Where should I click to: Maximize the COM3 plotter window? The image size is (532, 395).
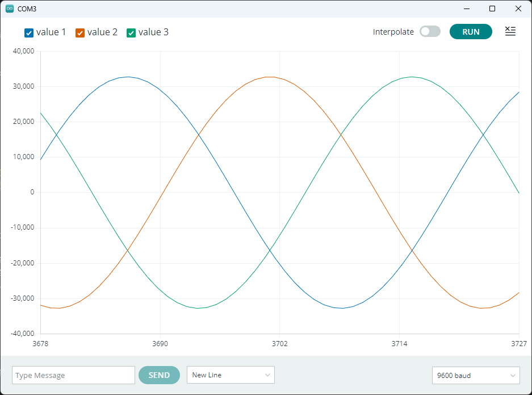(492, 9)
